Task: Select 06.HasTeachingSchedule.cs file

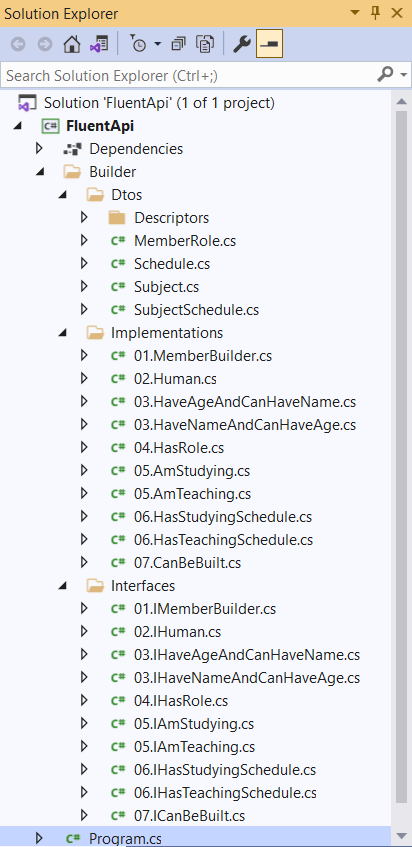Action: (224, 540)
